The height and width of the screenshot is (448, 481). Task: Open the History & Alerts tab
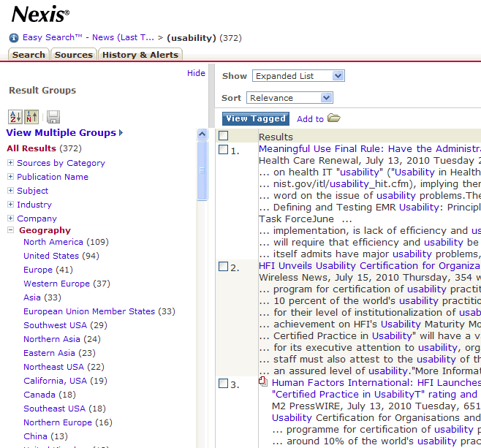(x=140, y=55)
